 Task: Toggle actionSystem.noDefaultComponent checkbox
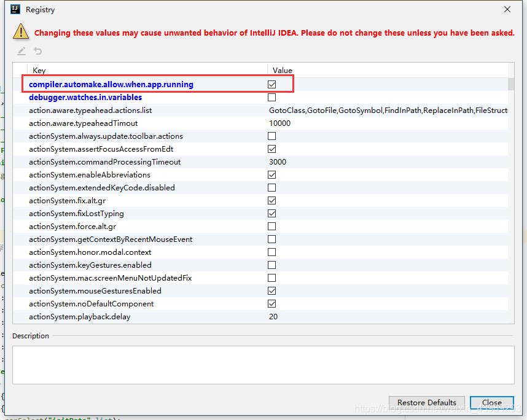[272, 304]
